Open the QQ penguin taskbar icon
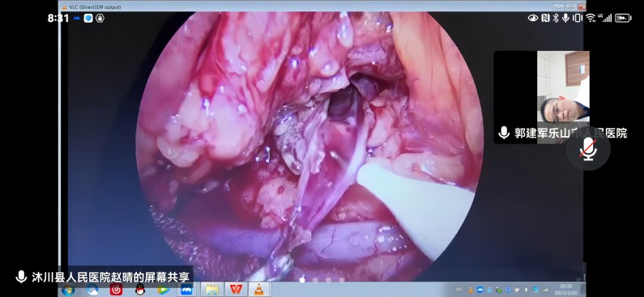644x297 pixels. tap(140, 290)
